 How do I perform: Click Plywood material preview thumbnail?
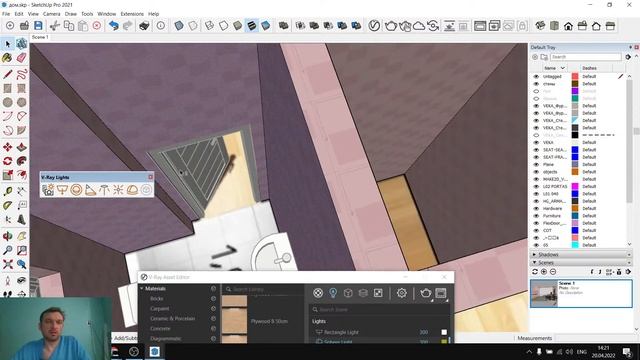234,321
